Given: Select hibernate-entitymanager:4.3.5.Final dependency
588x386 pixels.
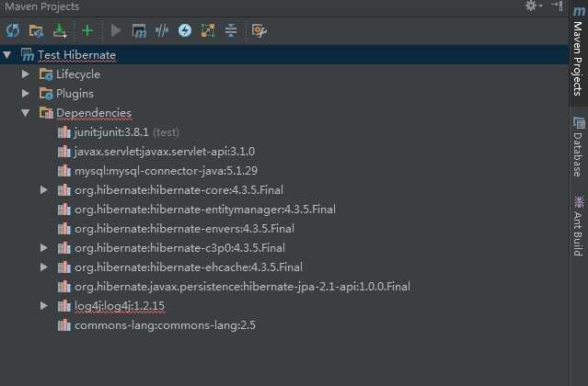Looking at the screenshot, I should 205,210.
